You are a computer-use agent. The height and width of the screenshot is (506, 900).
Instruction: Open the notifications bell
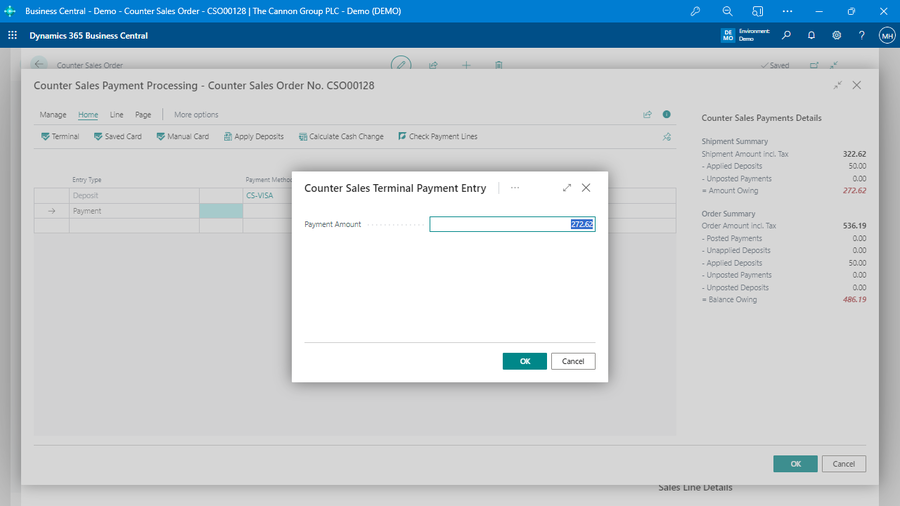coord(811,35)
